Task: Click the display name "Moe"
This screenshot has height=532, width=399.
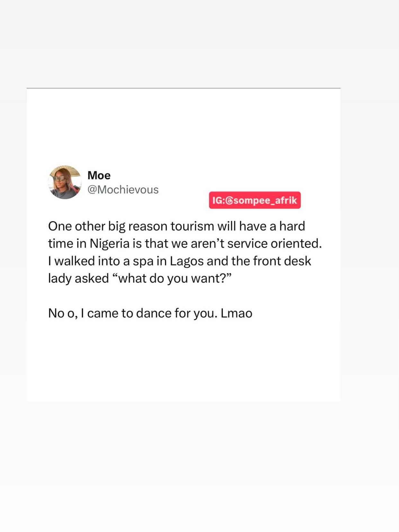Action: pyautogui.click(x=99, y=175)
